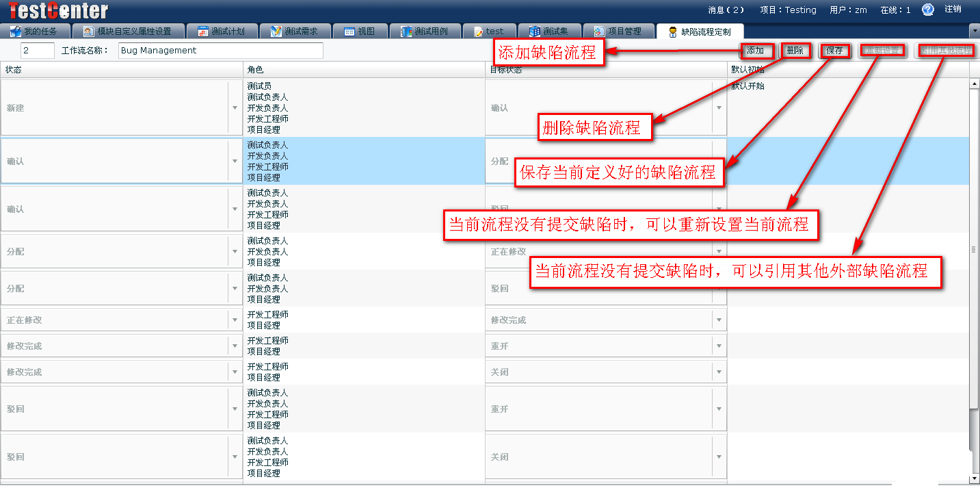The image size is (980, 488).
Task: Open the 消息(2) messages indicator
Action: 726,10
